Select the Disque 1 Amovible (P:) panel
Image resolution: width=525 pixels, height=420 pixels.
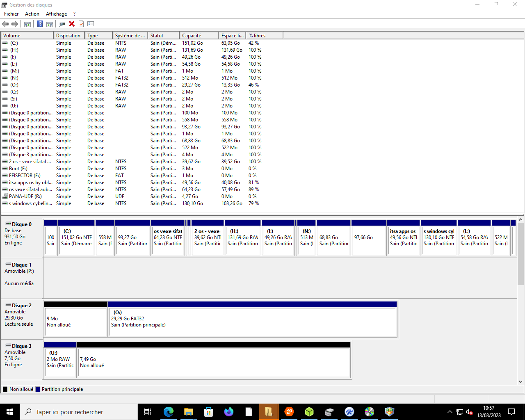(22, 278)
